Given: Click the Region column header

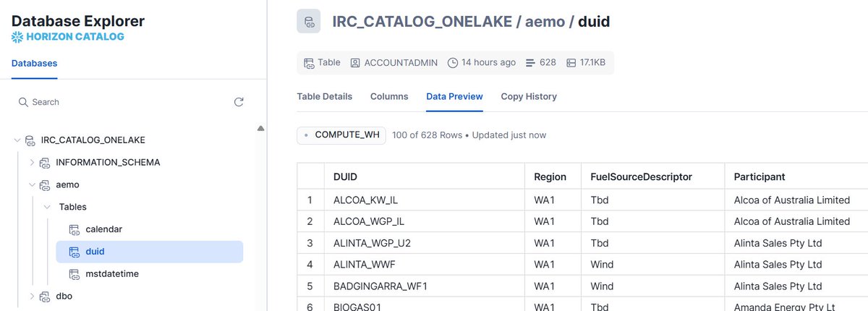Looking at the screenshot, I should point(553,176).
